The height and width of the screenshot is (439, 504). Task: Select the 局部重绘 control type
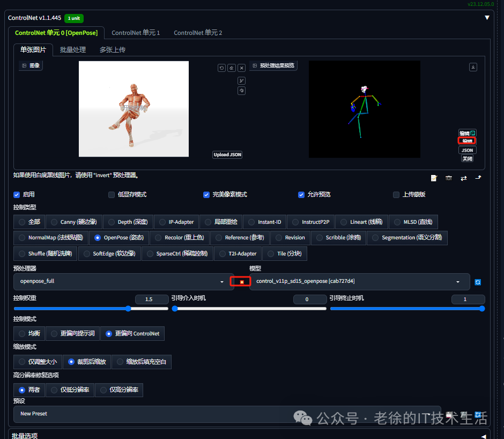point(221,222)
